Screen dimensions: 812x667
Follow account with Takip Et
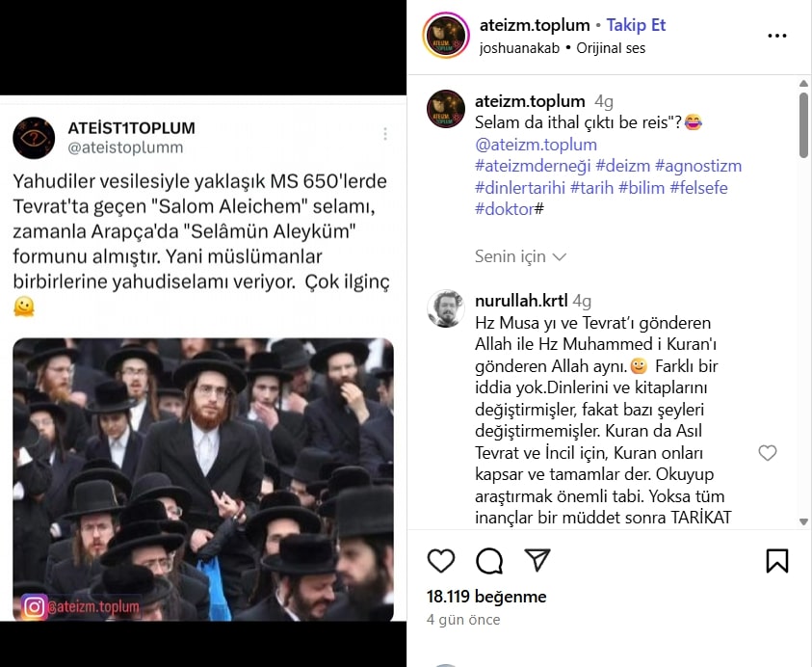coord(636,25)
